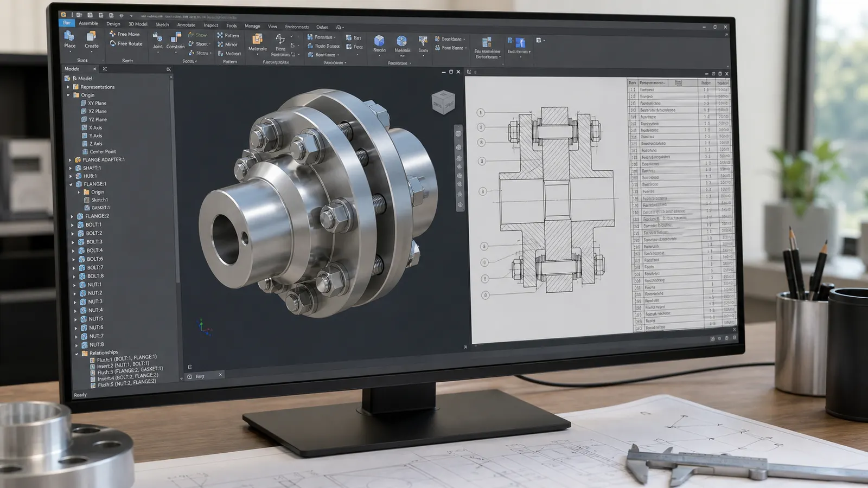Image resolution: width=868 pixels, height=488 pixels.
Task: Collapse the Origin folder in Model tree
Action: (x=68, y=95)
